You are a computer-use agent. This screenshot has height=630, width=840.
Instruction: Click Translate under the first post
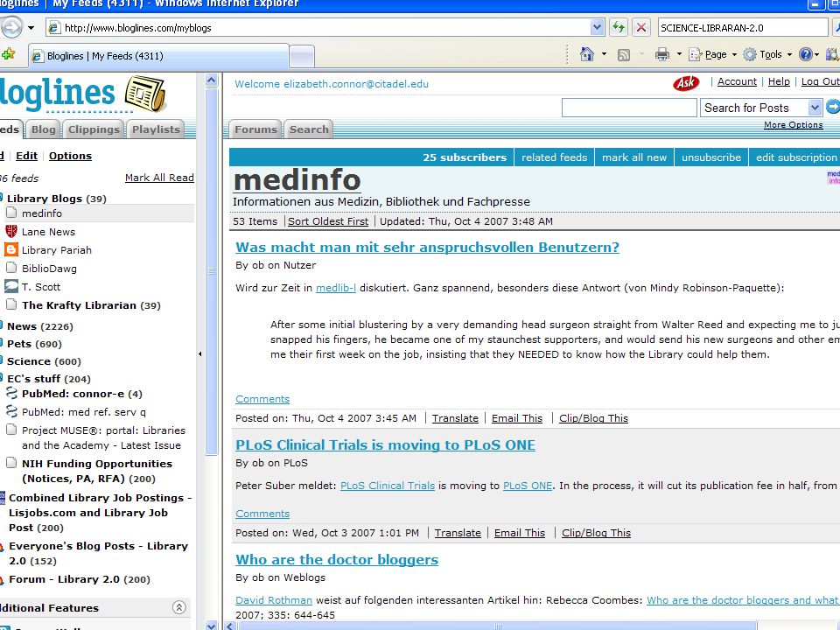pos(455,418)
